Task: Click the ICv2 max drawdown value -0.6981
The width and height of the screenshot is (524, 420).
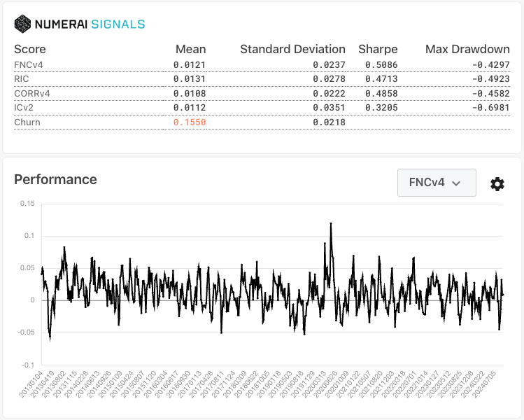Action: (x=490, y=107)
